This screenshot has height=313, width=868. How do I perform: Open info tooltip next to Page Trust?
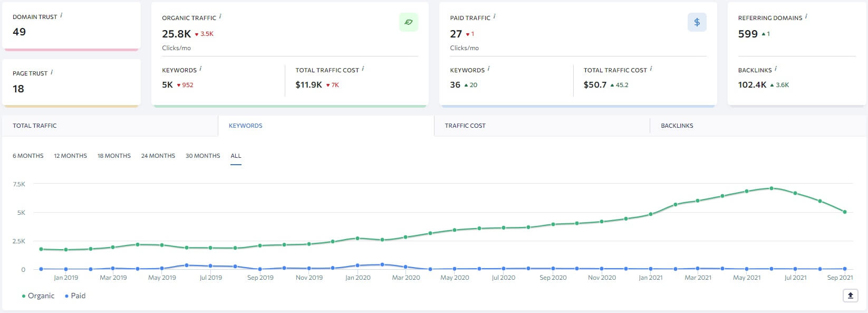[51, 72]
